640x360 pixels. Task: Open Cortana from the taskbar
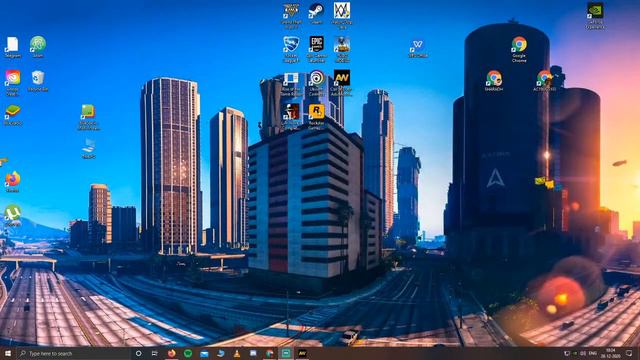click(138, 353)
